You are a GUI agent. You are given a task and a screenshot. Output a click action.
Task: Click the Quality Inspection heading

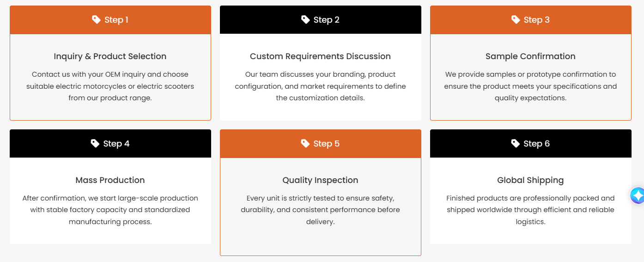(320, 180)
